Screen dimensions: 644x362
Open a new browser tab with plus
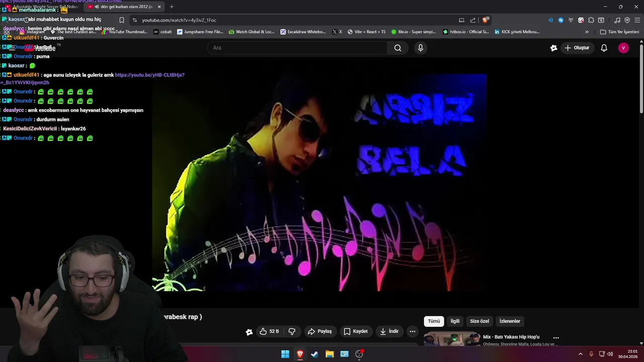(x=172, y=7)
